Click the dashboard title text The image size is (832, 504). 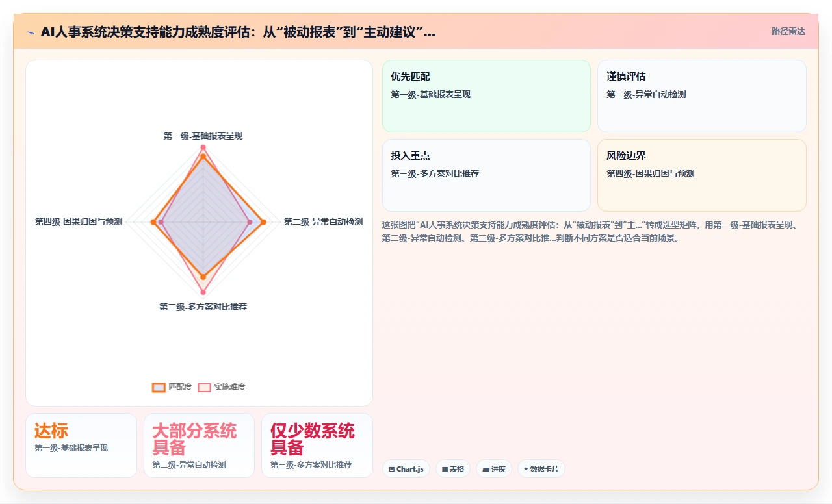(x=238, y=32)
